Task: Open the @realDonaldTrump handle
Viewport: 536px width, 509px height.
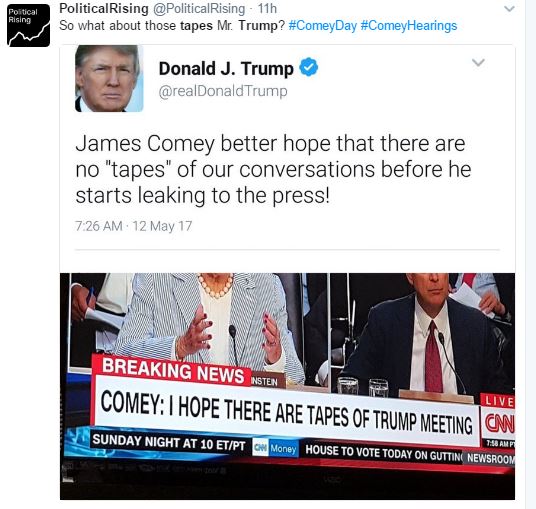Action: pyautogui.click(x=223, y=91)
